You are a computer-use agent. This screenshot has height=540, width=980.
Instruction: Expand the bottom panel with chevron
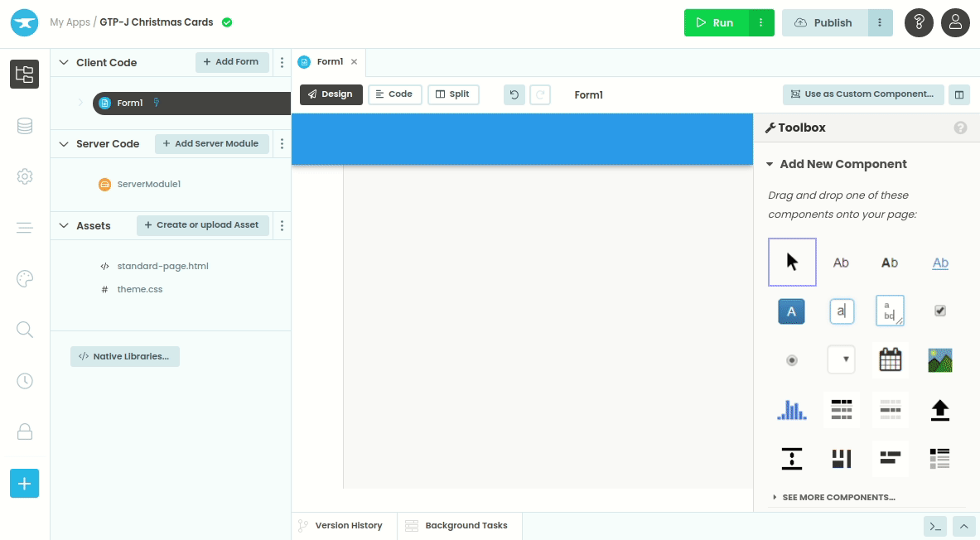pyautogui.click(x=963, y=526)
